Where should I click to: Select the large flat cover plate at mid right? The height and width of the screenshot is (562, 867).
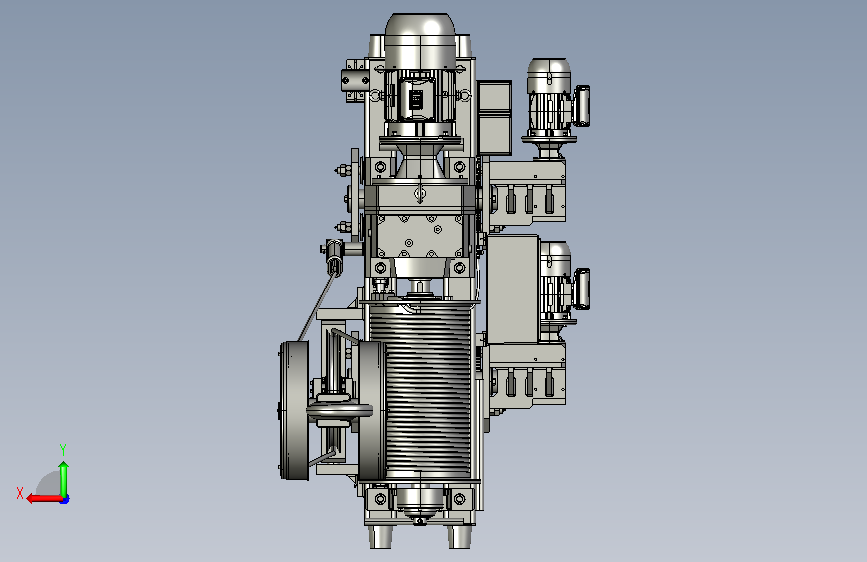click(513, 289)
